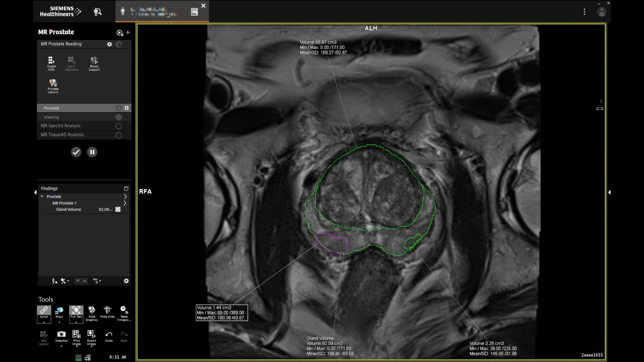Collapse the Prostate group in Findings
Screen dimensions: 644x362
42,196
